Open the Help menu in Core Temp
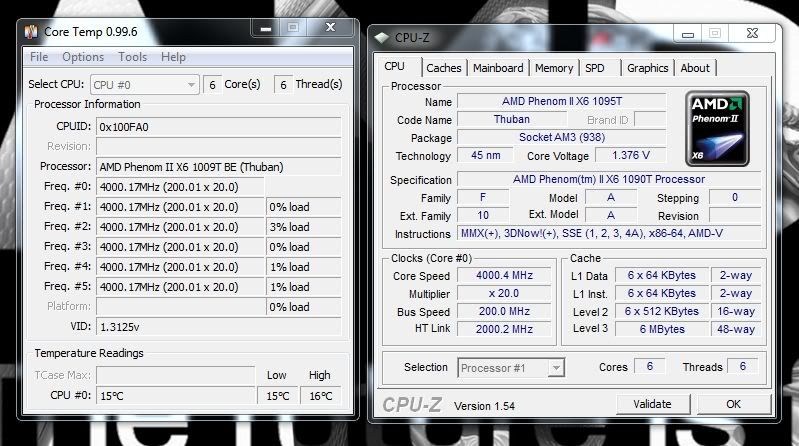Image resolution: width=799 pixels, height=446 pixels. coord(173,57)
